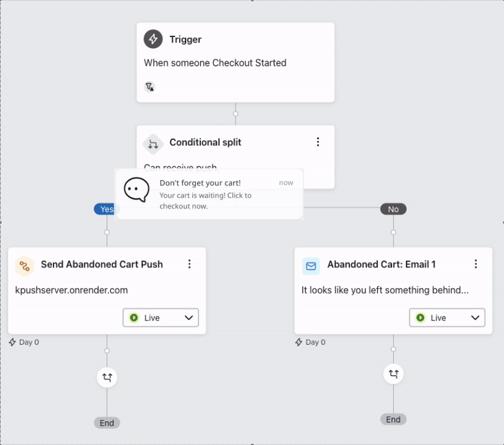Select the Yes branch label
The width and height of the screenshot is (504, 445).
pos(106,209)
